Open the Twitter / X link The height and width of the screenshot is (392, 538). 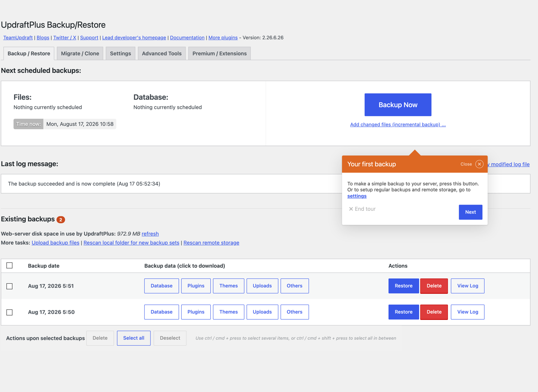tap(65, 38)
